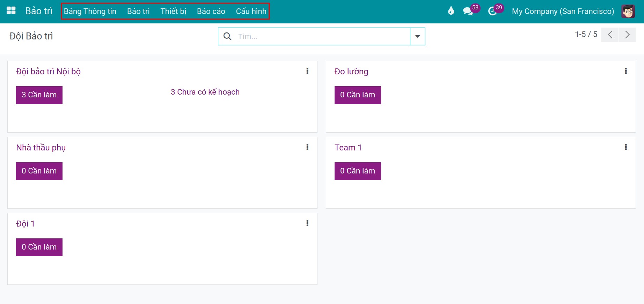Open the user avatar menu

(x=628, y=11)
